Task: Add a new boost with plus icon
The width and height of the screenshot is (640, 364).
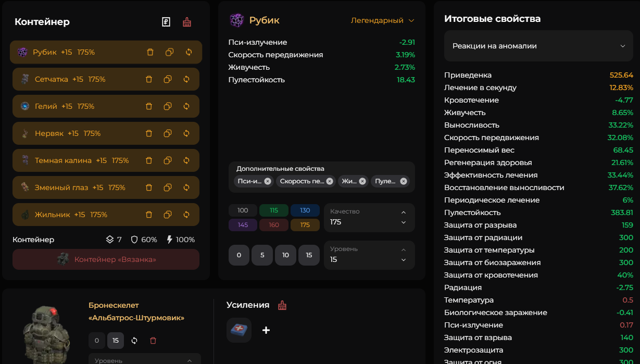Action: 266,330
